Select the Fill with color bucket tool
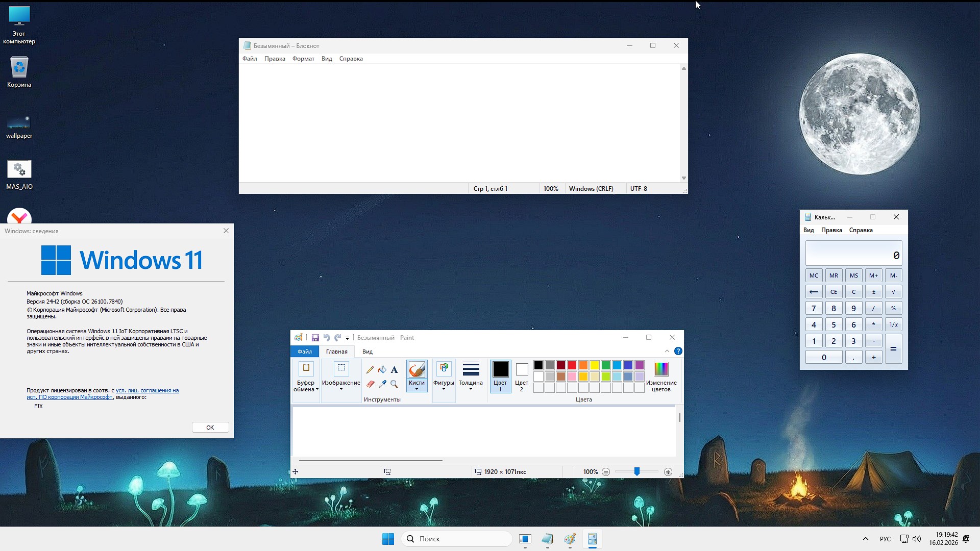Screen dimensions: 980x551 pos(382,369)
